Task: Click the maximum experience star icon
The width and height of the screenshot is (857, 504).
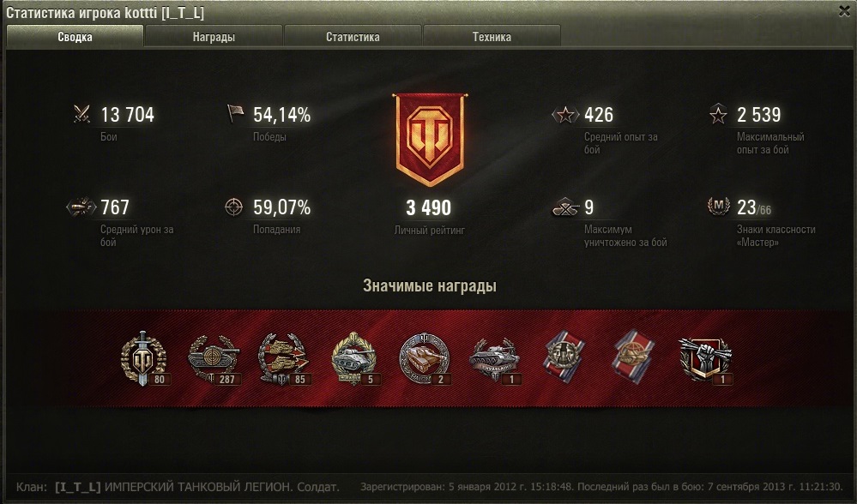Action: tap(718, 114)
